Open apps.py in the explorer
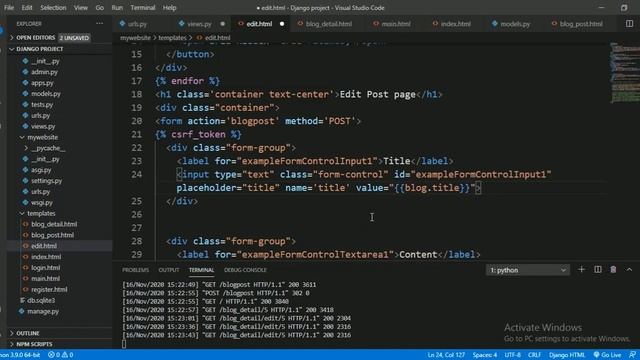Image resolution: width=640 pixels, height=360 pixels. (42, 83)
